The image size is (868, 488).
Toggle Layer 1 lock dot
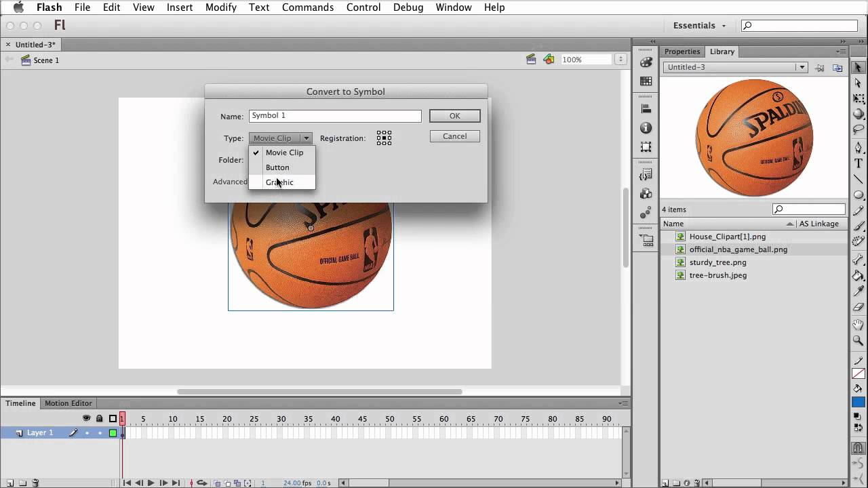point(100,433)
